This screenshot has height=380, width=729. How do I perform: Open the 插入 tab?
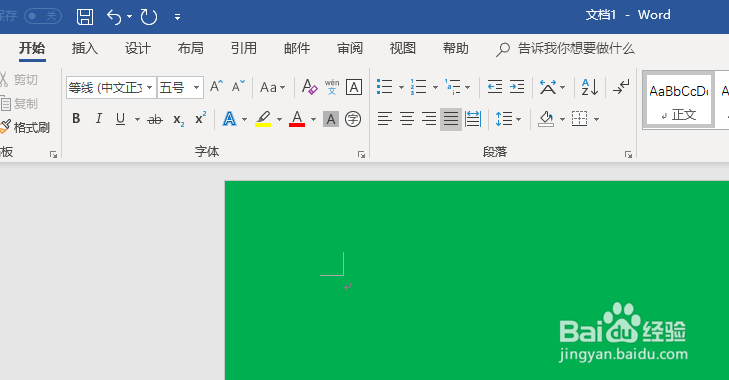[85, 48]
